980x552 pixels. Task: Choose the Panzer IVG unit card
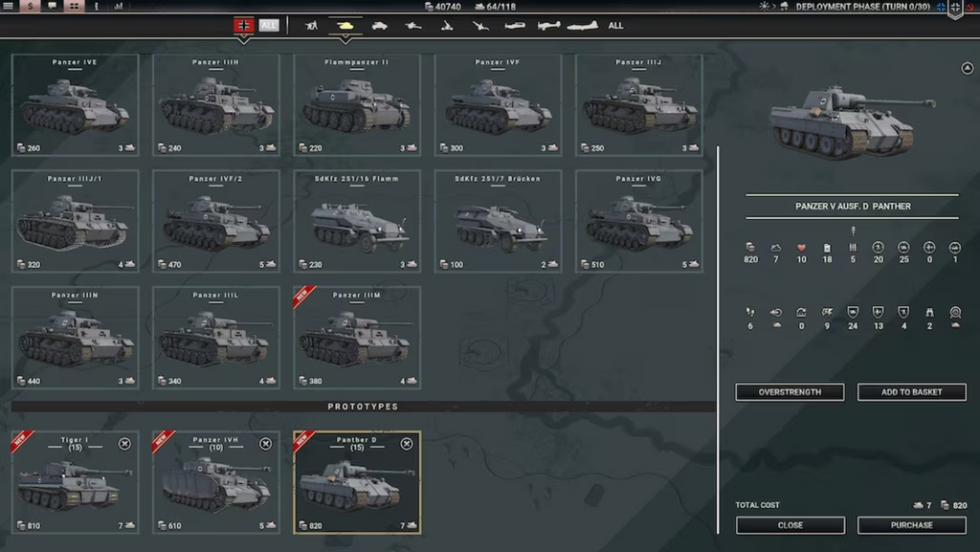[638, 221]
